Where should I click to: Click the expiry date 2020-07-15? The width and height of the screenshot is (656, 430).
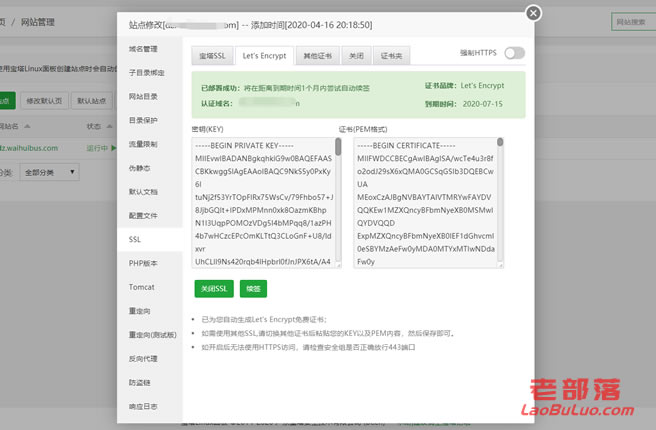point(482,104)
